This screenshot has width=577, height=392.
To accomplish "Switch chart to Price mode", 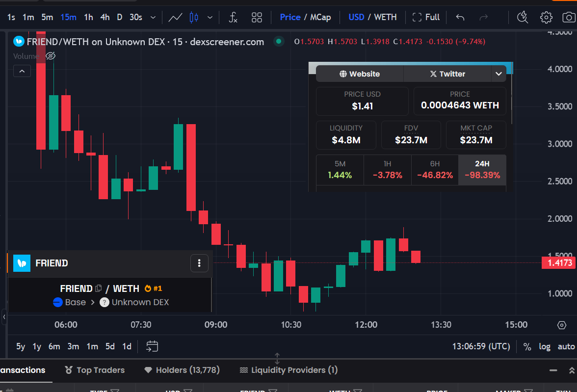I will pos(290,17).
